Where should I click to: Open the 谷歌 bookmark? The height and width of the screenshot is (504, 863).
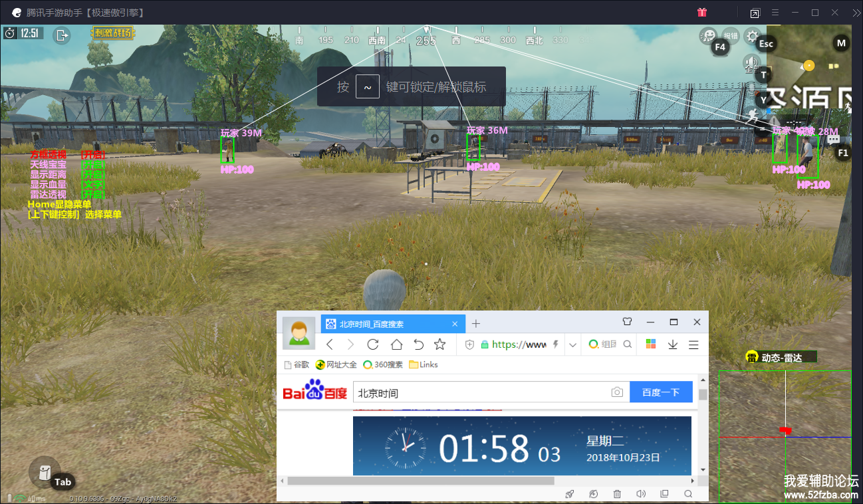click(x=297, y=364)
